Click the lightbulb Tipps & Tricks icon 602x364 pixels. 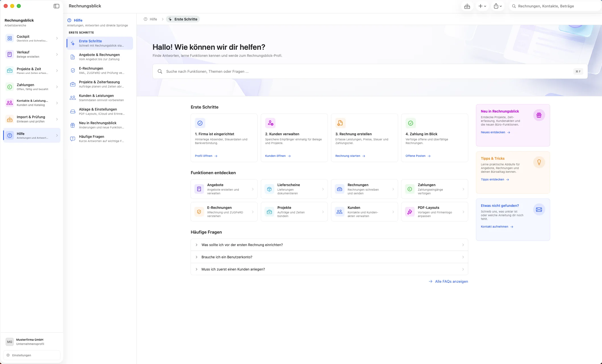click(539, 162)
